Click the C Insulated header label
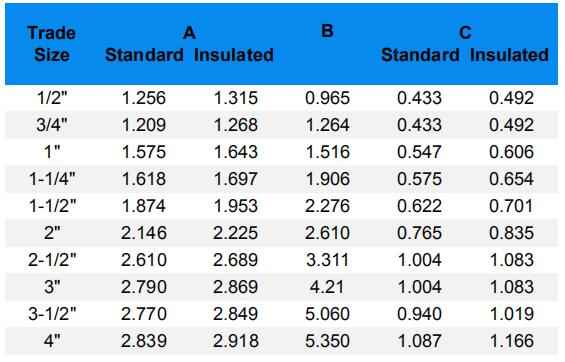Viewport: 565px width, 362px height. click(x=510, y=55)
